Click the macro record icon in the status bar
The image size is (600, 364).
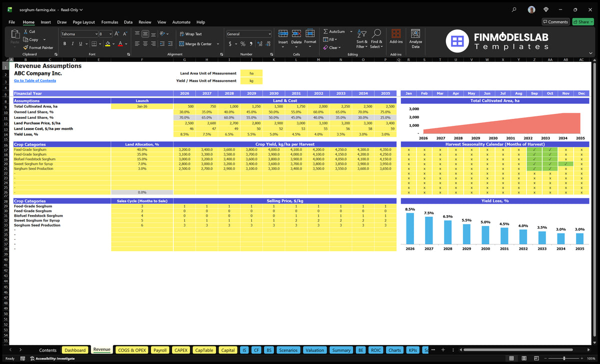[23, 359]
